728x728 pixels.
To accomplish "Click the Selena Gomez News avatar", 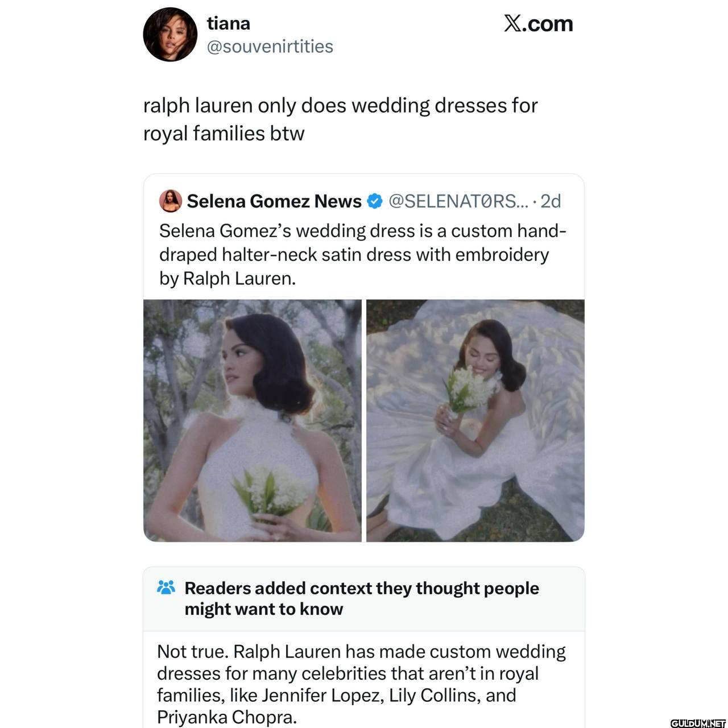I will point(171,201).
